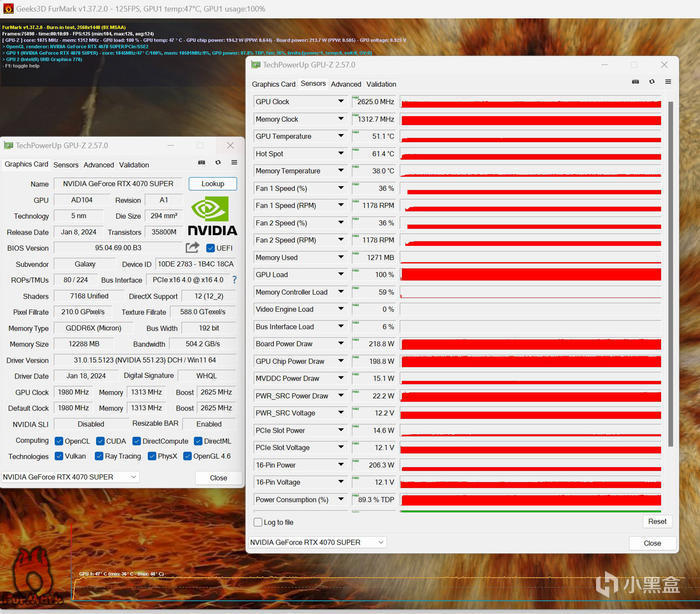The height and width of the screenshot is (614, 700).
Task: Switch to Graphics Card tab in Sensors window
Action: (x=273, y=84)
